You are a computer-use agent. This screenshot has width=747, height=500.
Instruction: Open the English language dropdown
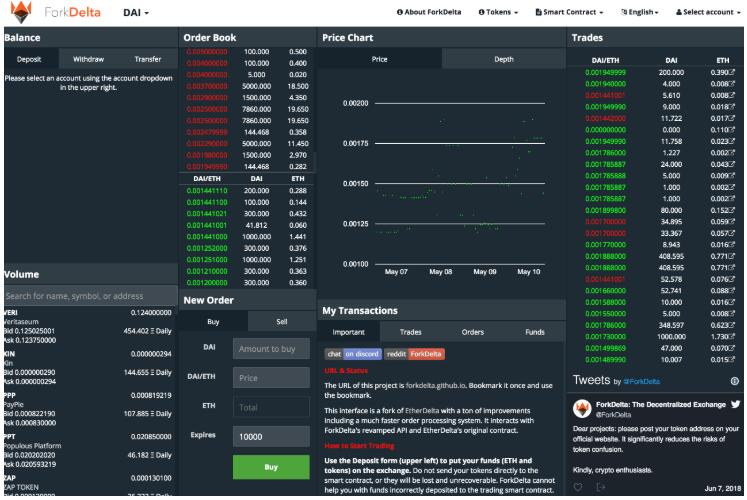tap(640, 12)
